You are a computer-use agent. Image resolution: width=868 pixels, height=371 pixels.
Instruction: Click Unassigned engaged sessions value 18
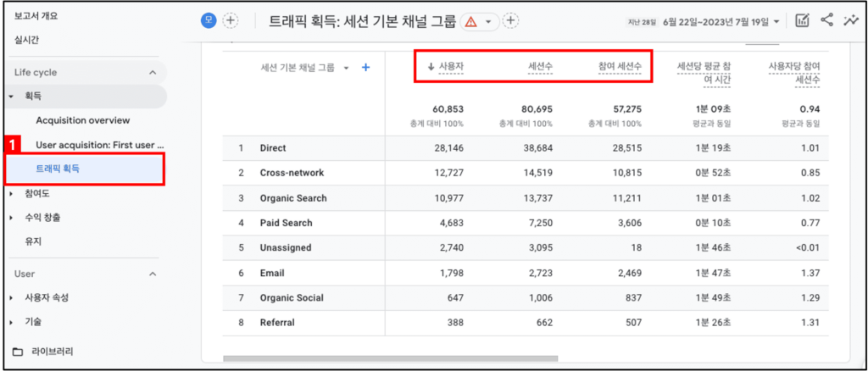coord(637,247)
